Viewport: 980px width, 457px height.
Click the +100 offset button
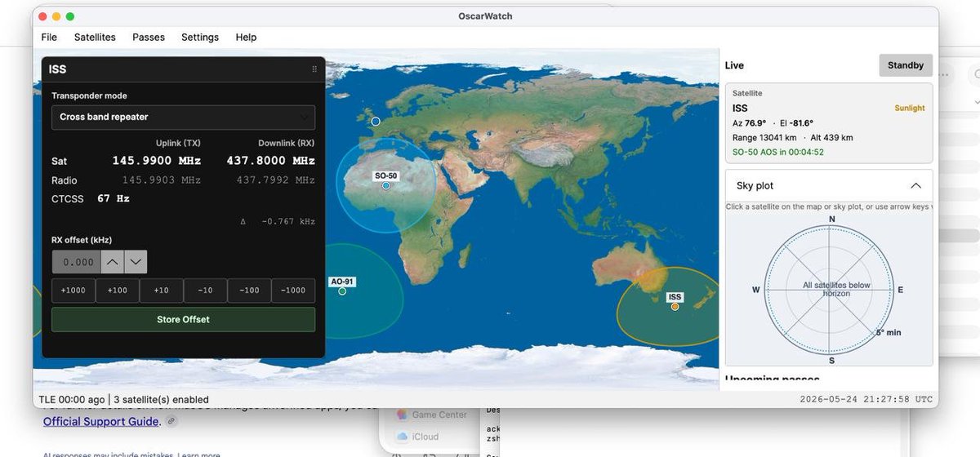click(x=118, y=291)
